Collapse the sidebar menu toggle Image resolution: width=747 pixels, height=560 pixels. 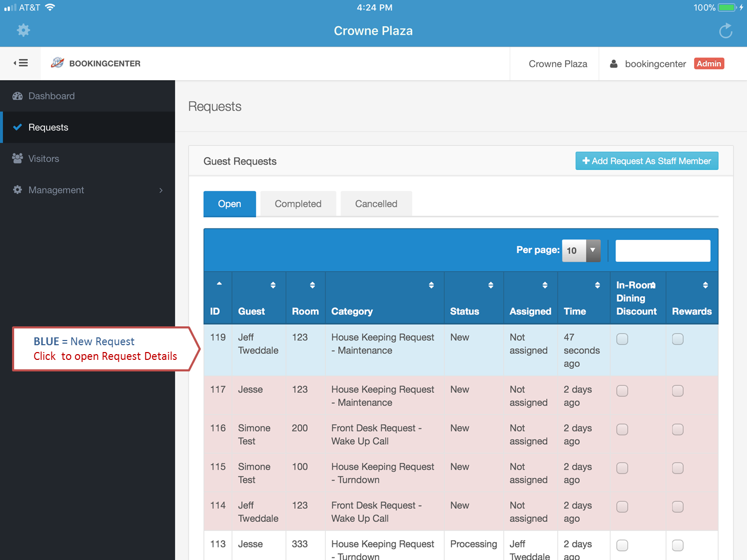coord(21,63)
